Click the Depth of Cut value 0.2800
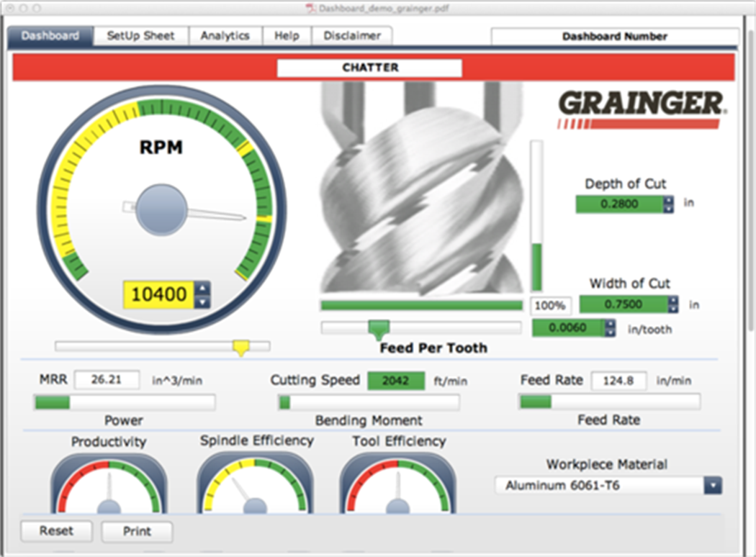 tap(619, 204)
